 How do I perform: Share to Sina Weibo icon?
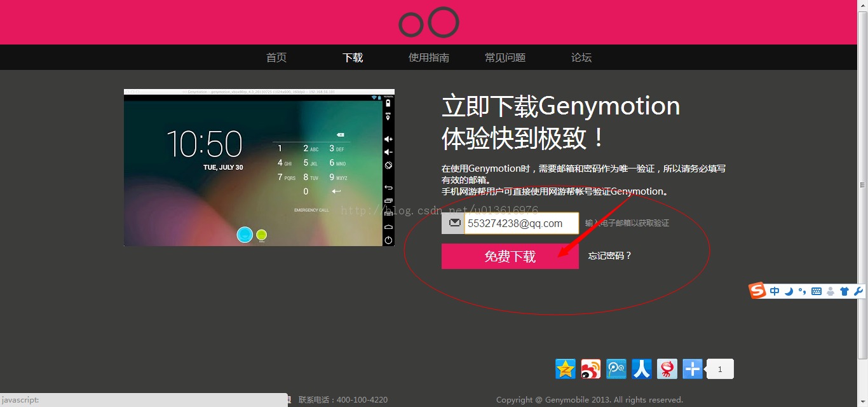(x=591, y=369)
